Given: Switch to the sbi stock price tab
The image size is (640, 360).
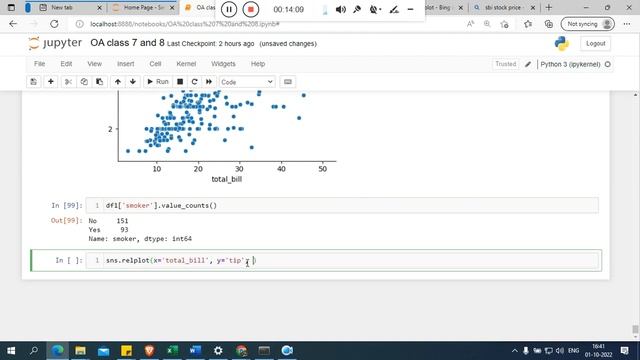Looking at the screenshot, I should pos(504,7).
